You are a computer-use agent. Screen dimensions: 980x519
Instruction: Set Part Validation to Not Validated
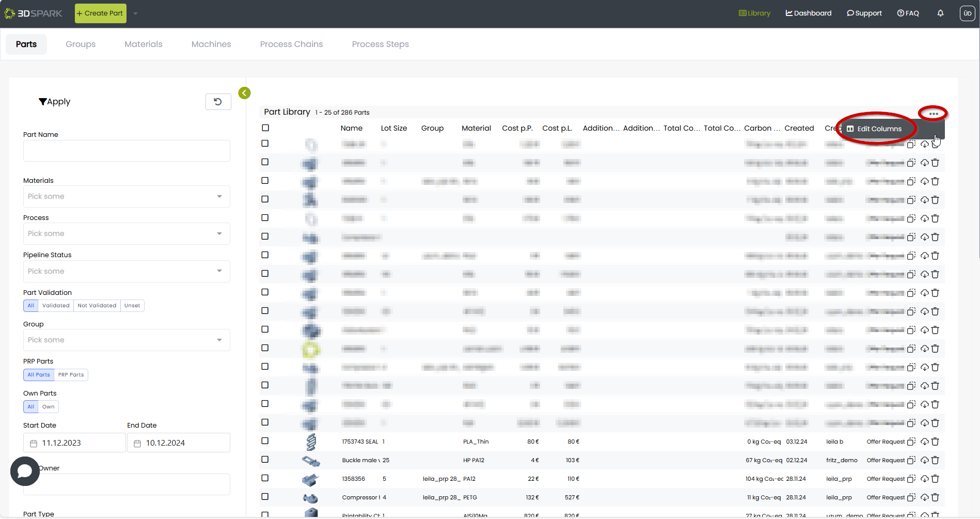pos(97,306)
